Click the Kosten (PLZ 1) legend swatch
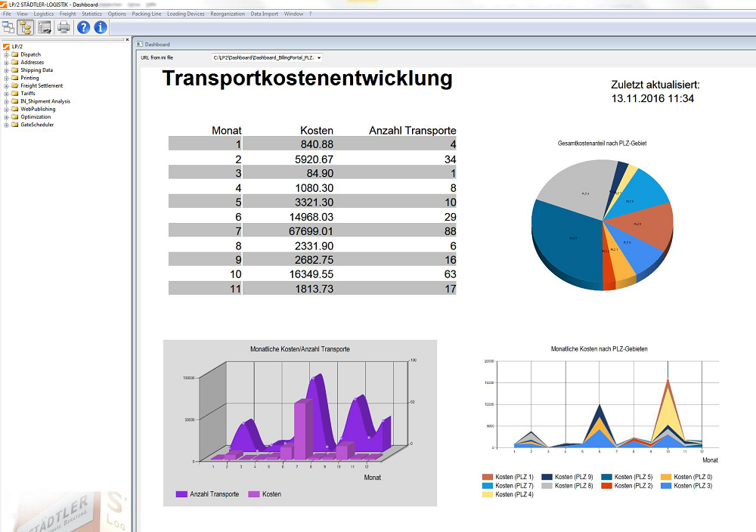 pyautogui.click(x=488, y=477)
